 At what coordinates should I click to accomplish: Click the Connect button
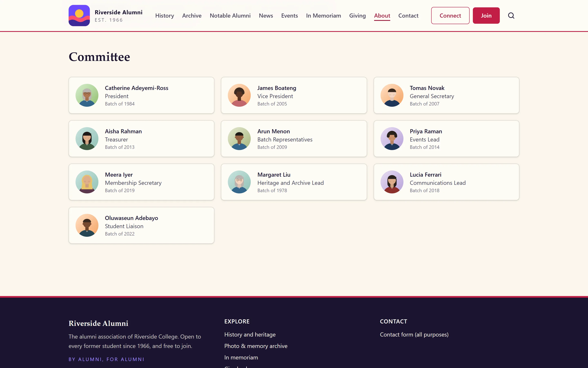450,16
